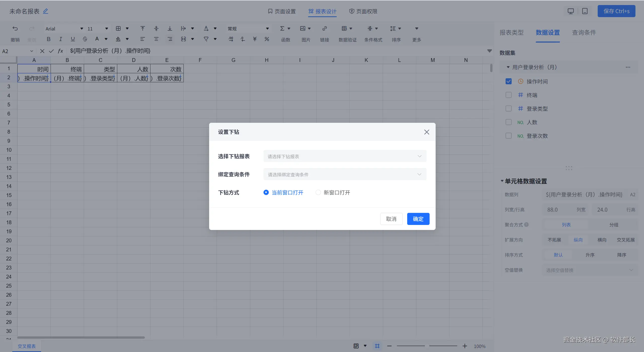This screenshot has height=352, width=644.
Task: Click the 取消 cancel button
Action: (391, 219)
